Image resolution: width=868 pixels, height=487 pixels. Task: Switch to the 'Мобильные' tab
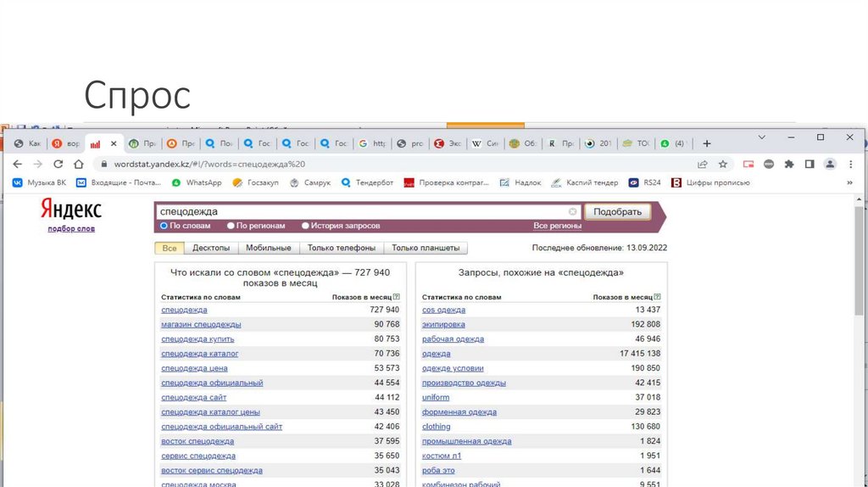pos(268,248)
